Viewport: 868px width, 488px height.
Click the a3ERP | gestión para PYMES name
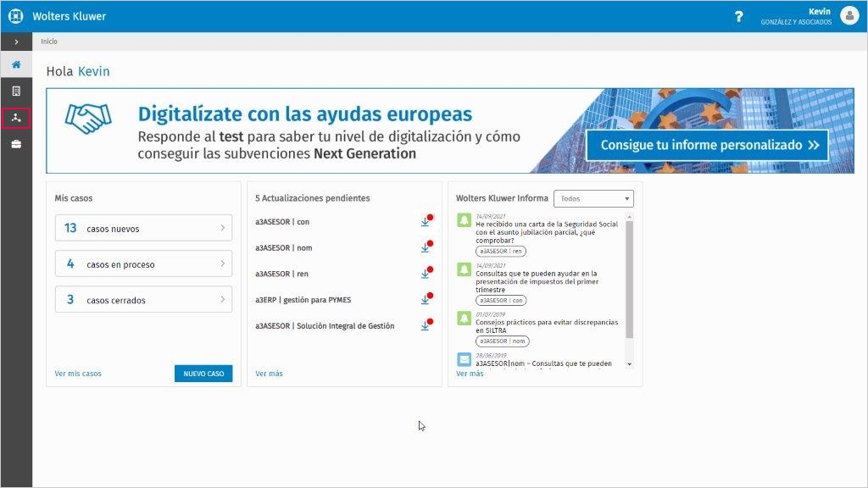coord(303,300)
